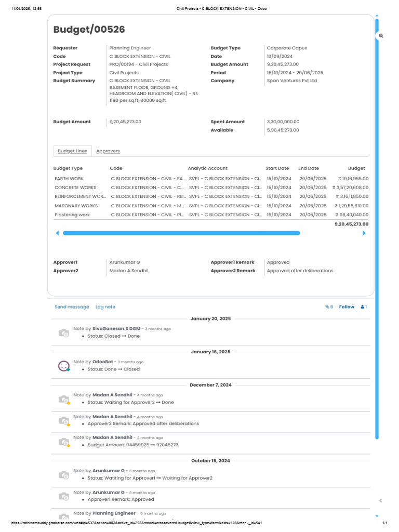The image size is (399, 532).
Task: Click Arunkumar G approver1 value
Action: point(125,262)
